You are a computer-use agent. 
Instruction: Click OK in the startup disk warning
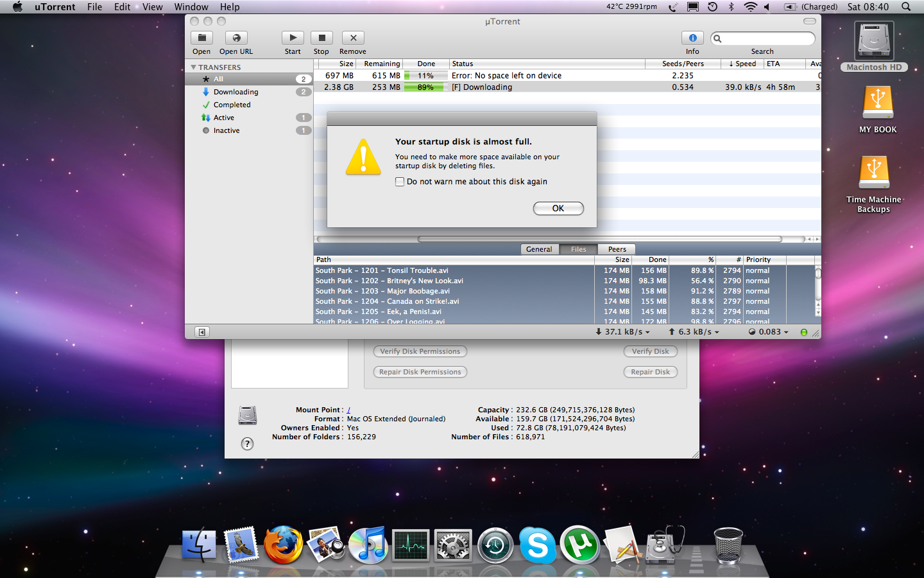pyautogui.click(x=558, y=208)
